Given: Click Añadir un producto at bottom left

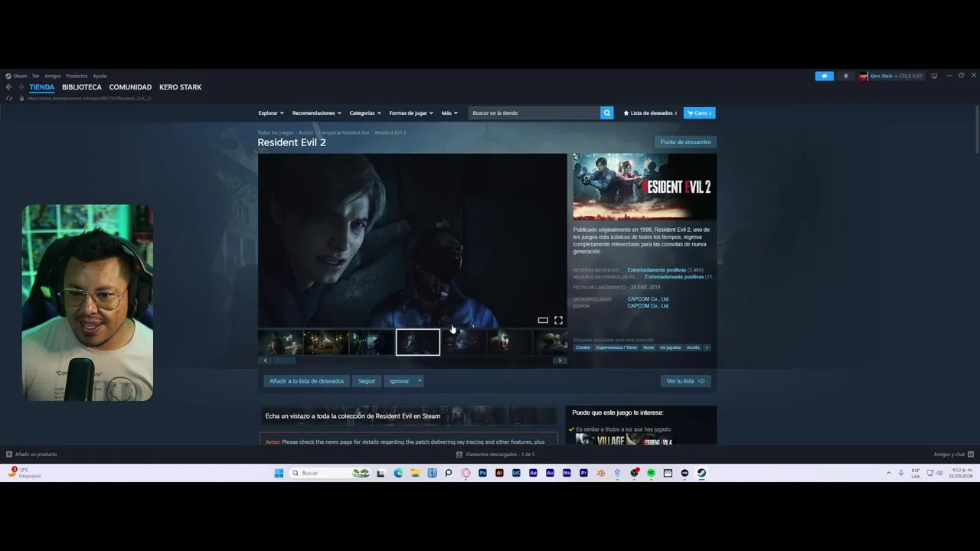Looking at the screenshot, I should point(31,455).
